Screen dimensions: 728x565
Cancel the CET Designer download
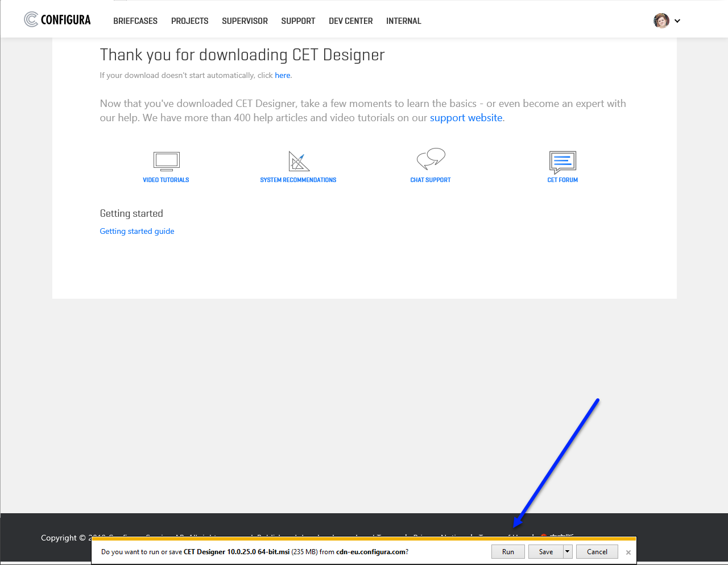click(597, 551)
